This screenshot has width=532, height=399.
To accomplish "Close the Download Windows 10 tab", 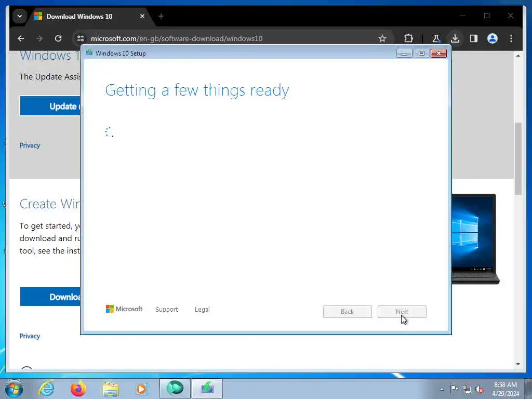I will click(x=142, y=16).
